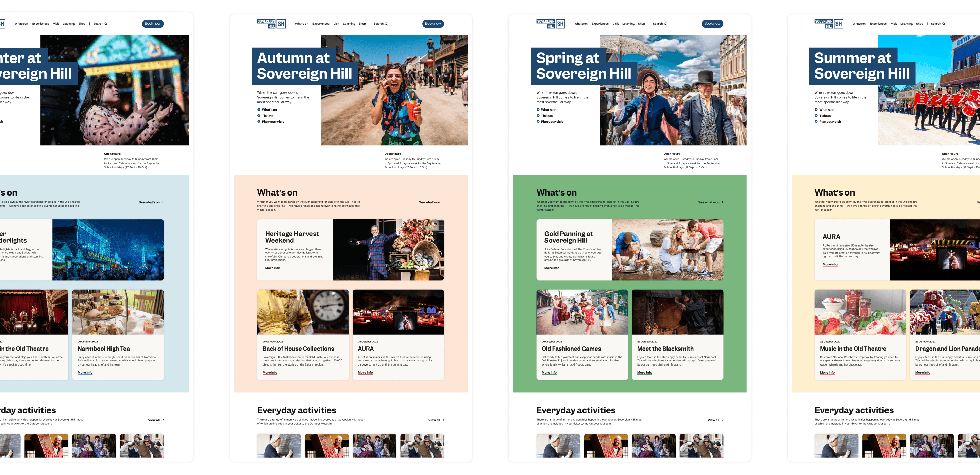The width and height of the screenshot is (980, 475).
Task: Click More info under Meet the Blacksmith
Action: click(x=644, y=373)
